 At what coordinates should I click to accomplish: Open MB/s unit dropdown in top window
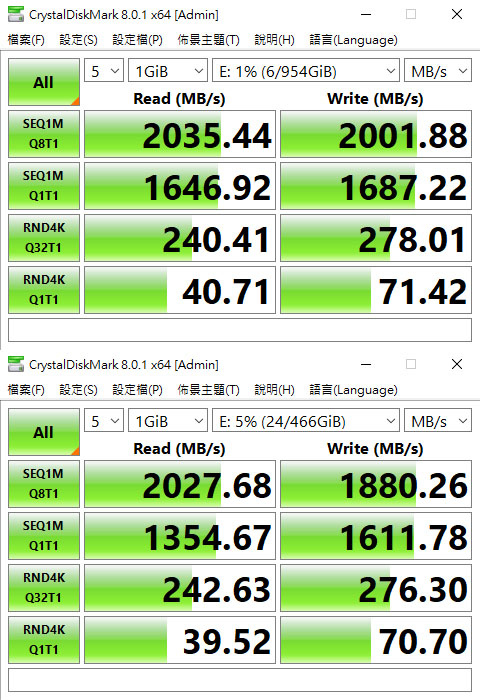click(438, 71)
